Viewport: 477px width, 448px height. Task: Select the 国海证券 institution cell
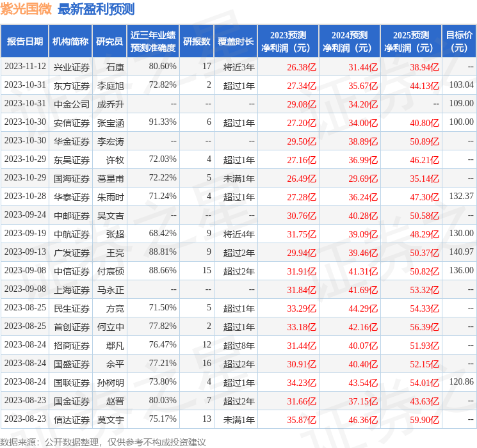click(72, 179)
